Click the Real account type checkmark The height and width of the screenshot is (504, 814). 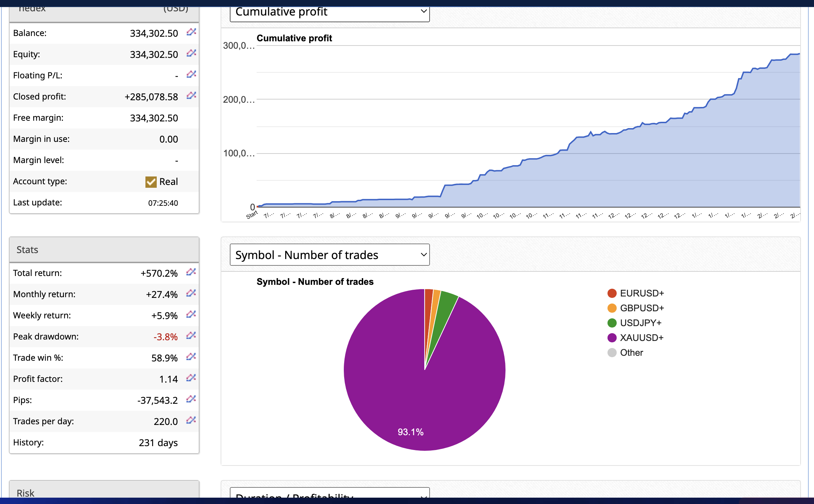click(x=151, y=182)
